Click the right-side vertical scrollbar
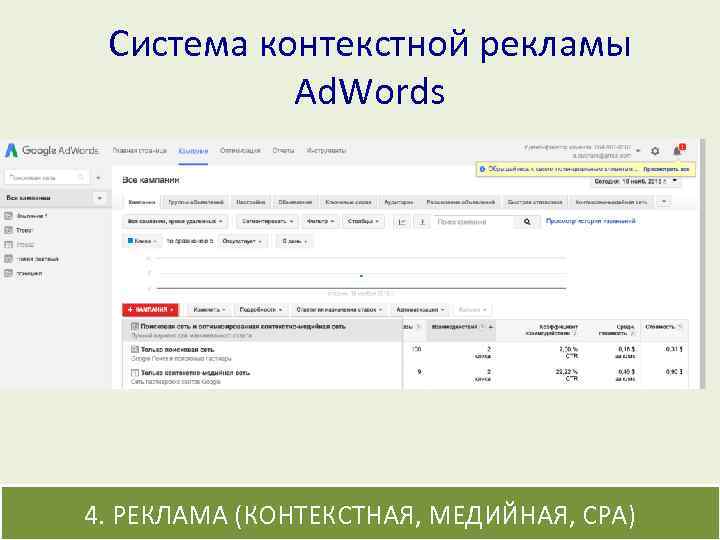720x540 pixels. (703, 264)
